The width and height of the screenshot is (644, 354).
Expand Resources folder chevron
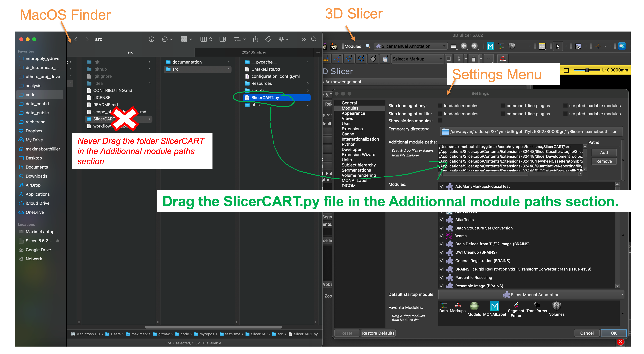308,83
